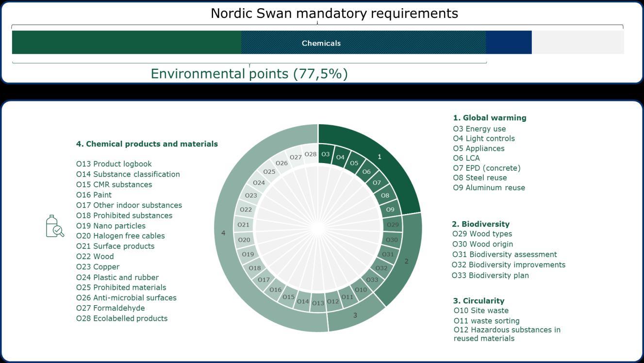Image resolution: width=644 pixels, height=363 pixels.
Task: Click 'O9 Aluminum reuse' text
Action: point(489,187)
